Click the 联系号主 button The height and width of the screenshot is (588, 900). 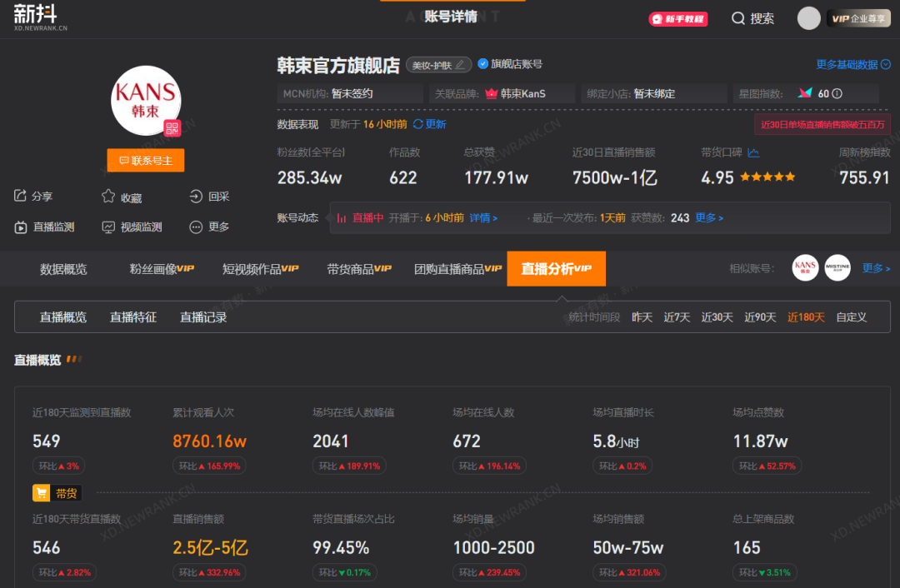146,161
